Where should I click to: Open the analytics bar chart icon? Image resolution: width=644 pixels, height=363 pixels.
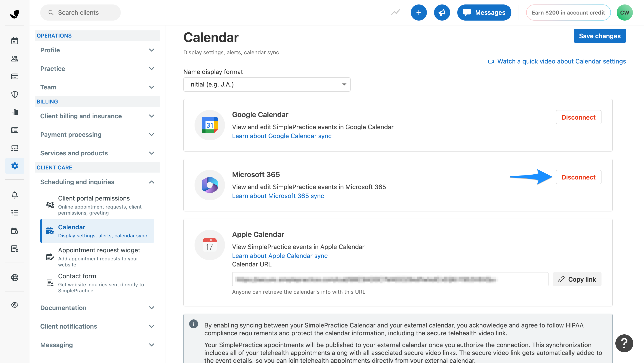point(15,112)
